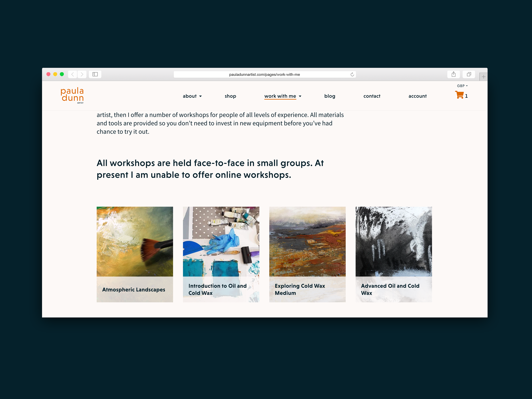Open Atmospheric Landscapes workshop card
Image resolution: width=532 pixels, height=399 pixels.
click(135, 254)
